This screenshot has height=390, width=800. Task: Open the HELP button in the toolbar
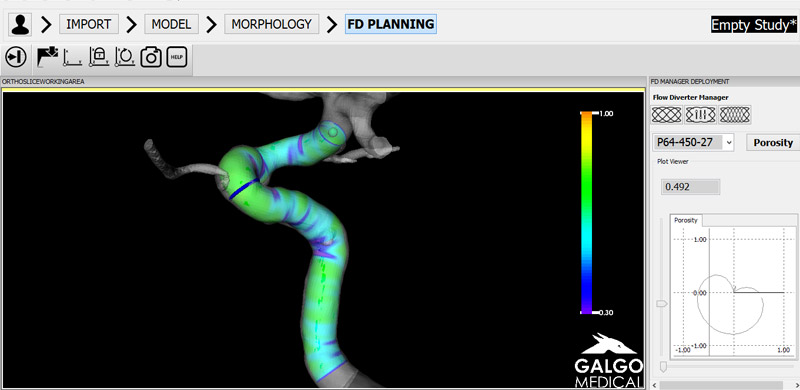(x=177, y=57)
